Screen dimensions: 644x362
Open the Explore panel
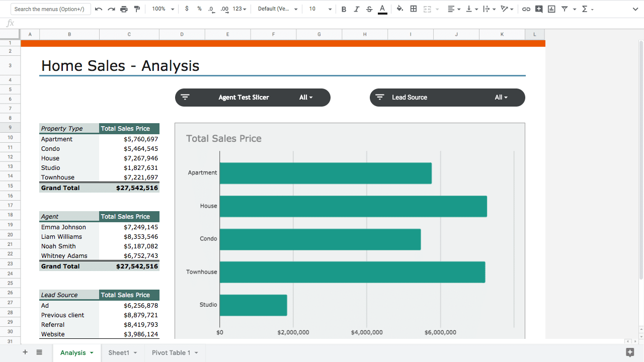click(630, 352)
